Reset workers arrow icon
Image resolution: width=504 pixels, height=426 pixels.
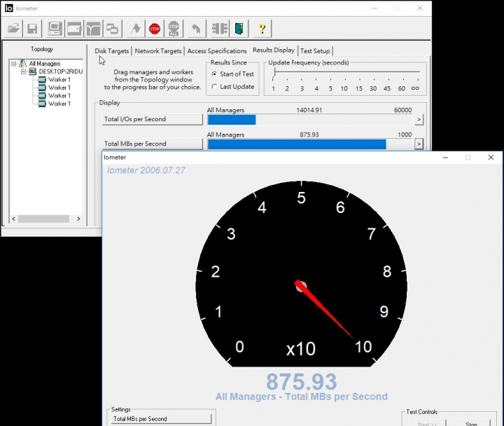(196, 29)
